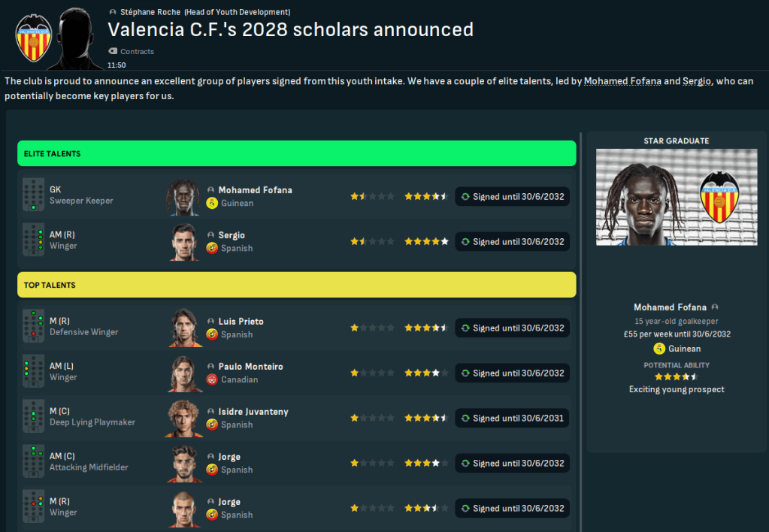Image resolution: width=769 pixels, height=532 pixels.
Task: Click 'Signed until 30/6/2031' for Isidre Juvanteny
Action: 512,419
